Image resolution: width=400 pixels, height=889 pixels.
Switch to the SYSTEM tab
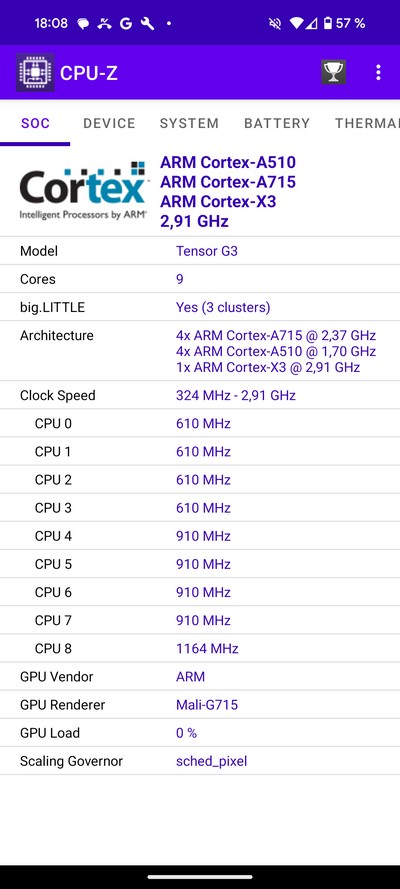point(189,123)
